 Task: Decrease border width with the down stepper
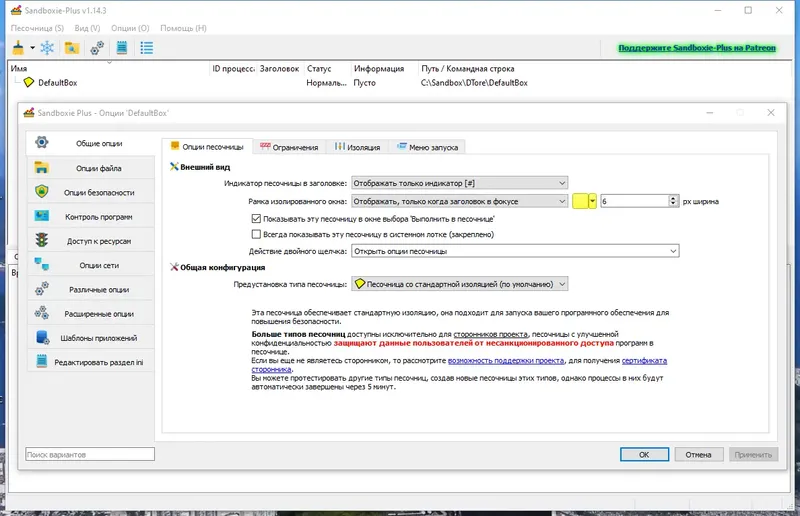coord(673,204)
